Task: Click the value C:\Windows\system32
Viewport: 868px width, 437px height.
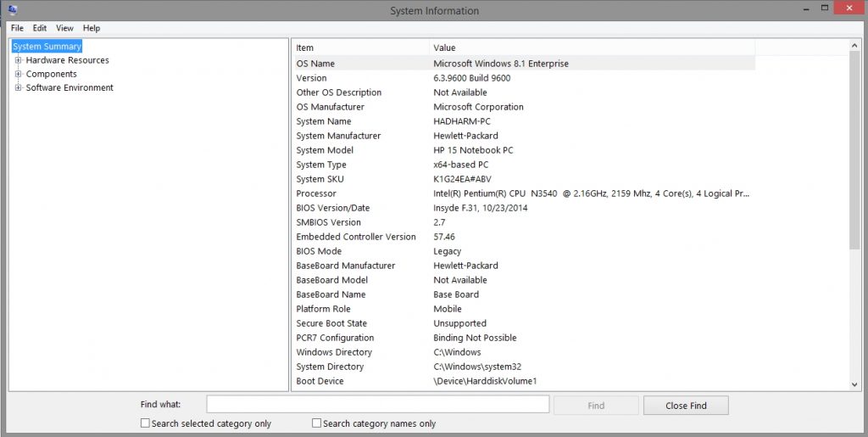Action: pos(477,366)
